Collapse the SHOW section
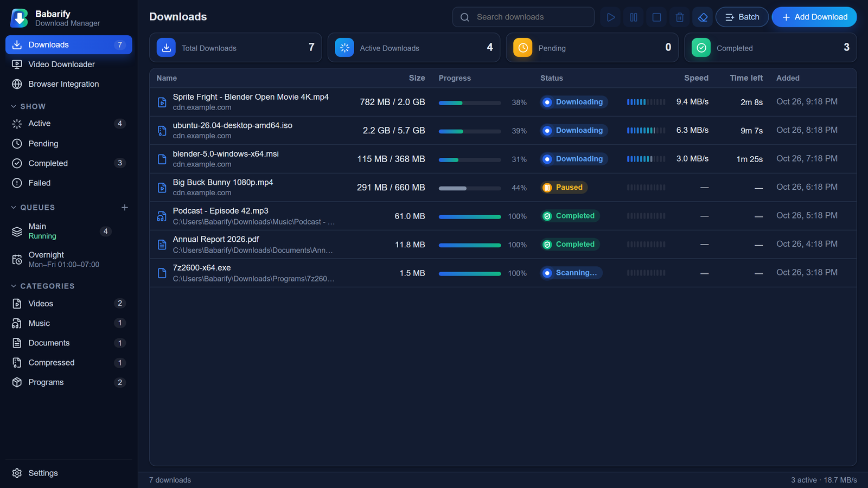868x488 pixels. point(28,106)
